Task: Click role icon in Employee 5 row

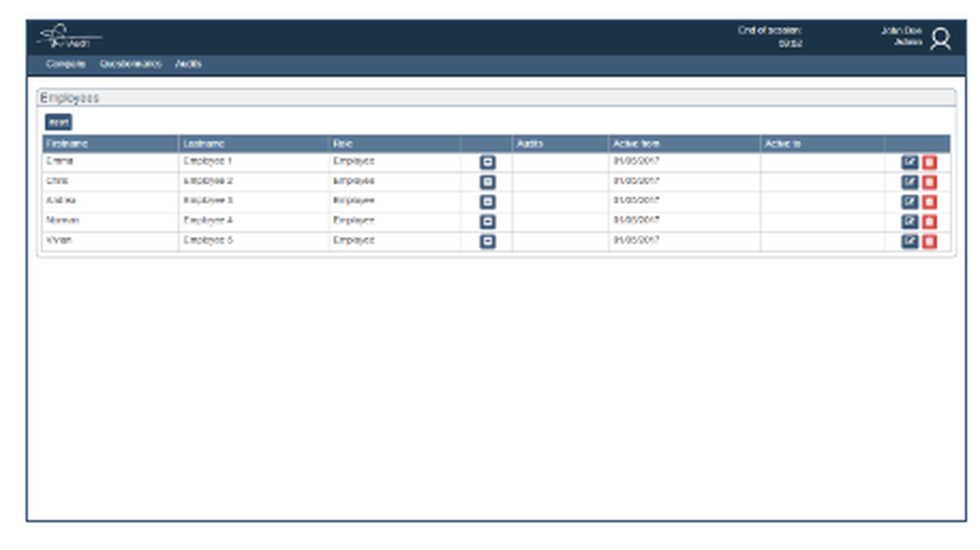Action: (487, 241)
